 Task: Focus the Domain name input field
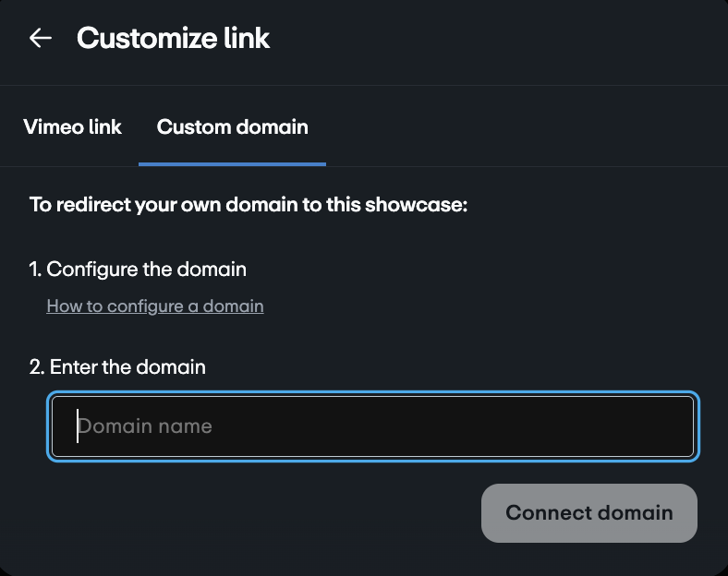pos(372,426)
